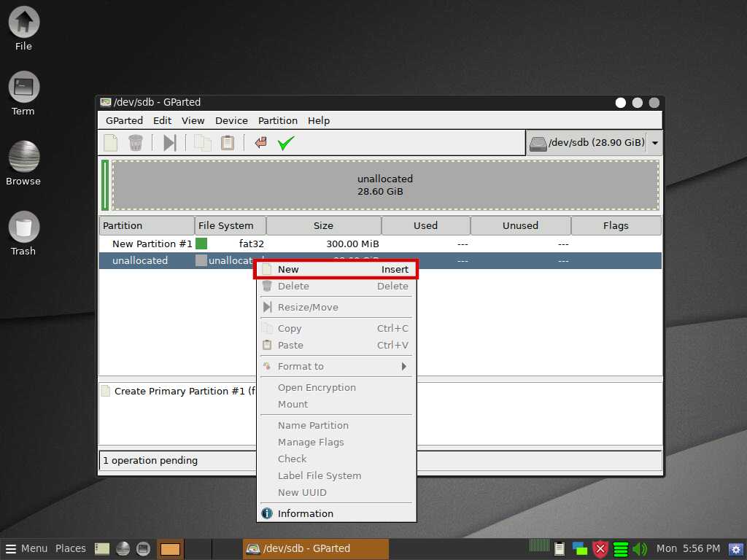Click the Size column header
This screenshot has width=747, height=560.
pos(323,225)
